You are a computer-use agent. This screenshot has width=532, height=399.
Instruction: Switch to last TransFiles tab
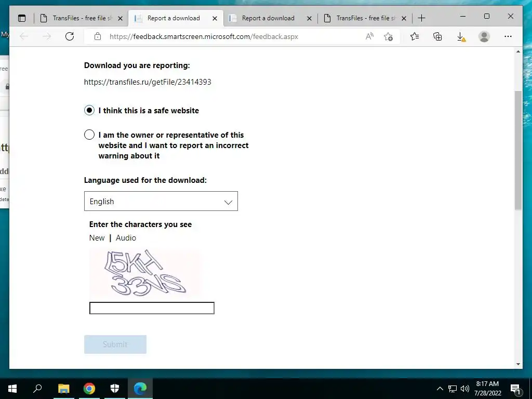[365, 18]
